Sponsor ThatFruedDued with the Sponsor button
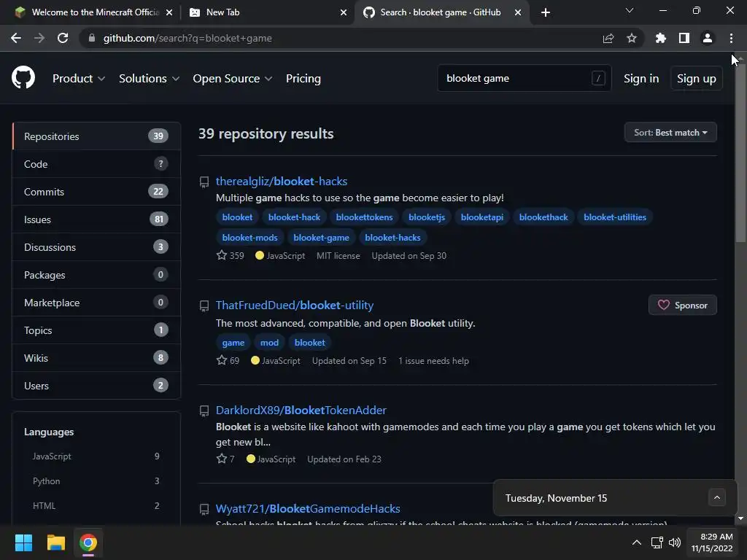747x560 pixels. click(x=682, y=306)
